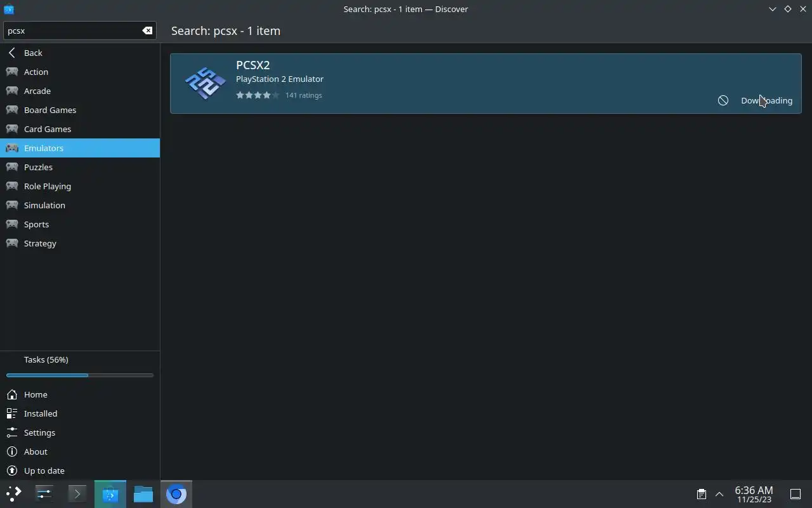Click the gamepad icon beside Puzzles
Viewport: 812px width, 508px height.
coord(12,167)
